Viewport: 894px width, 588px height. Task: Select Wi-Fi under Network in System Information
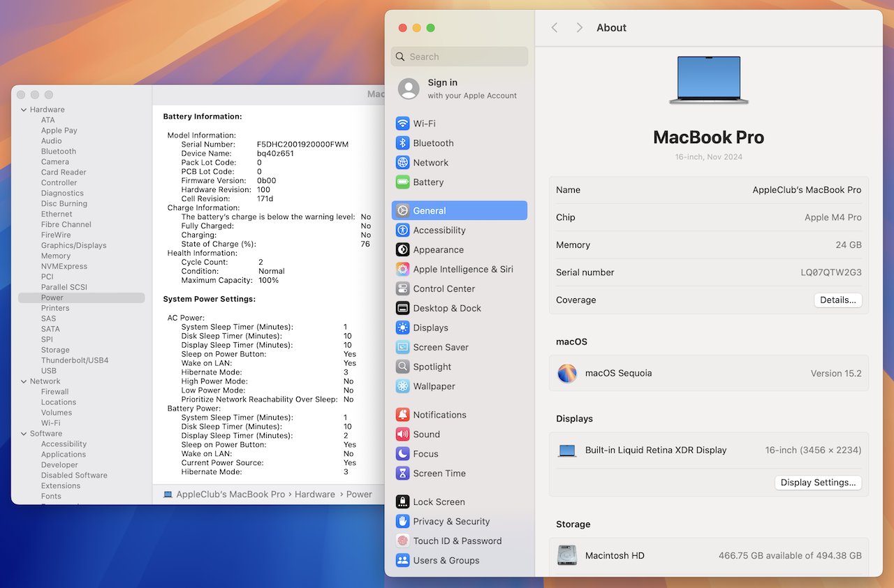(51, 423)
